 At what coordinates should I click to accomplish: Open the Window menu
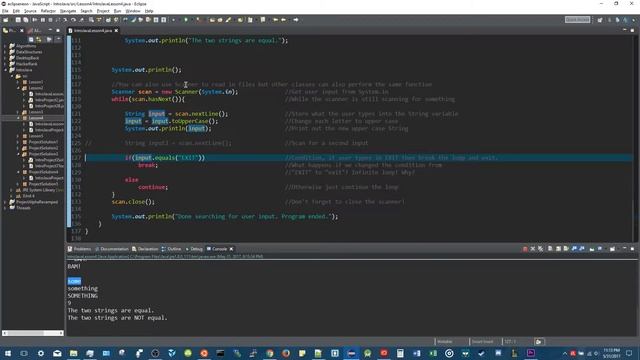tap(133, 11)
